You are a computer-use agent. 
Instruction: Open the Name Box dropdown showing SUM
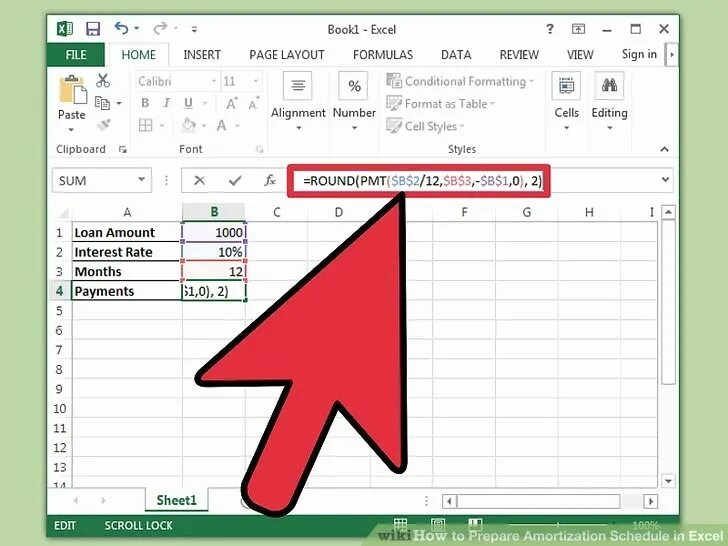pos(141,179)
